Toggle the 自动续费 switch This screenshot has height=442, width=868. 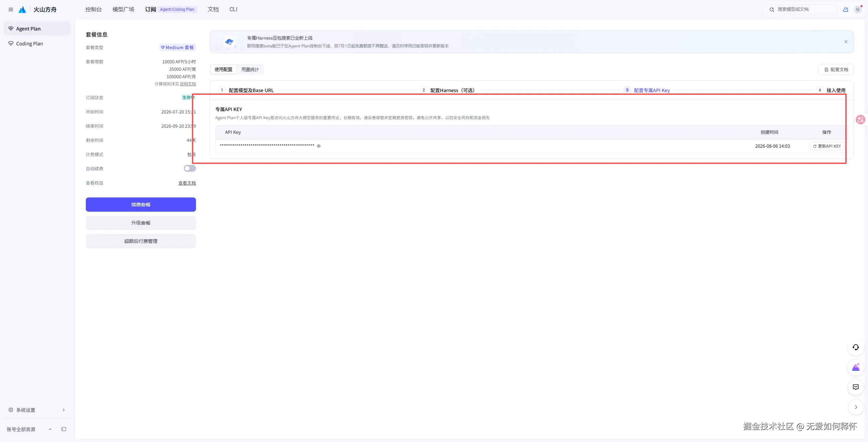tap(190, 168)
